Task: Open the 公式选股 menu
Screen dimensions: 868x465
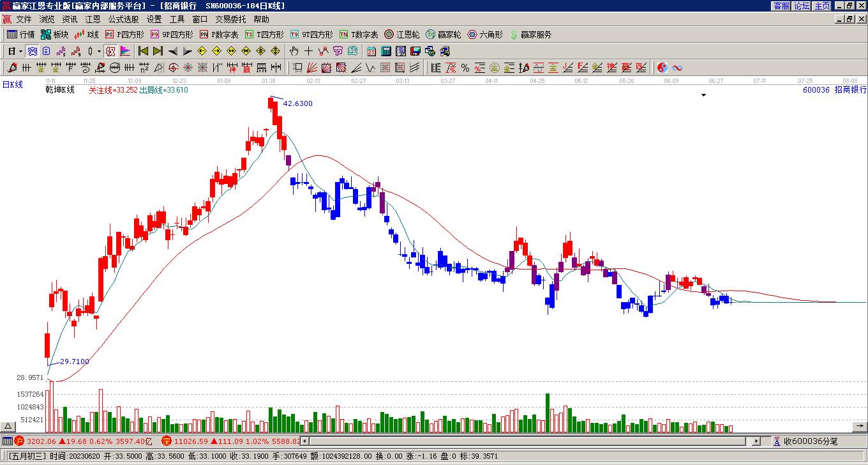Action: pos(123,19)
